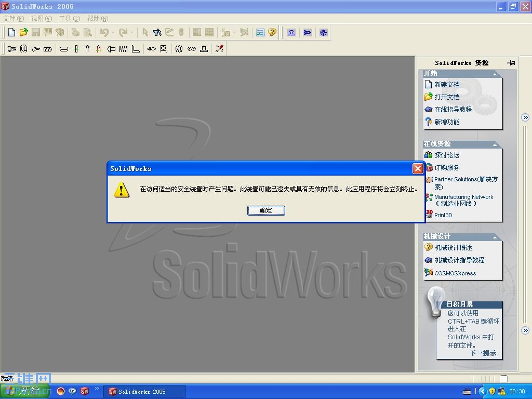Open 机械设计指导教程 link
This screenshot has height=399, width=532.
(459, 260)
